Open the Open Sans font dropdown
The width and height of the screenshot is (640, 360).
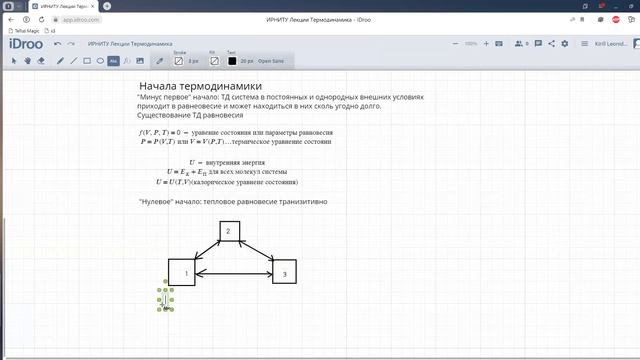click(x=271, y=61)
